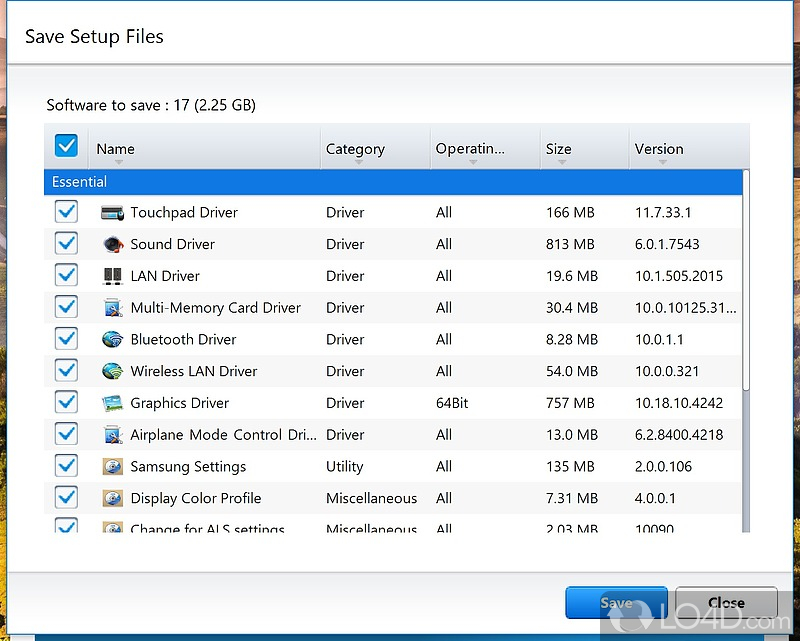The width and height of the screenshot is (800, 641).
Task: Open the Size column filter arrow
Action: [560, 162]
